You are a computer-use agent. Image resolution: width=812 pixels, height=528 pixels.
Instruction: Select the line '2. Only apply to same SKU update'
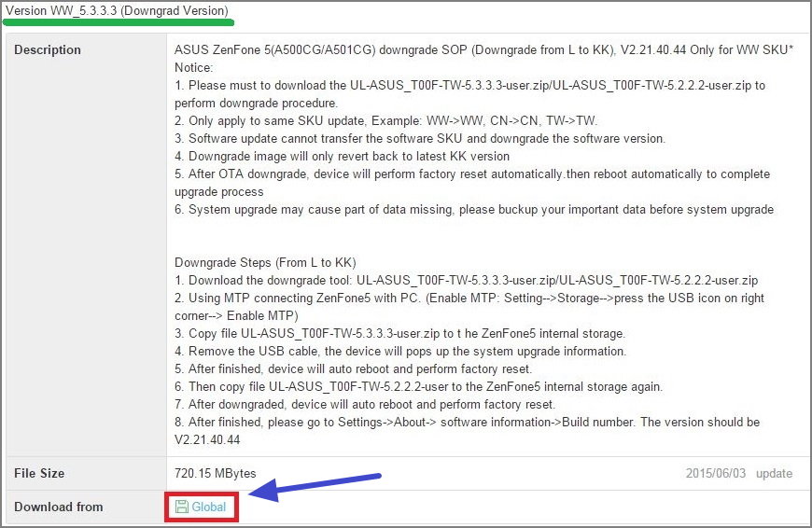(385, 120)
